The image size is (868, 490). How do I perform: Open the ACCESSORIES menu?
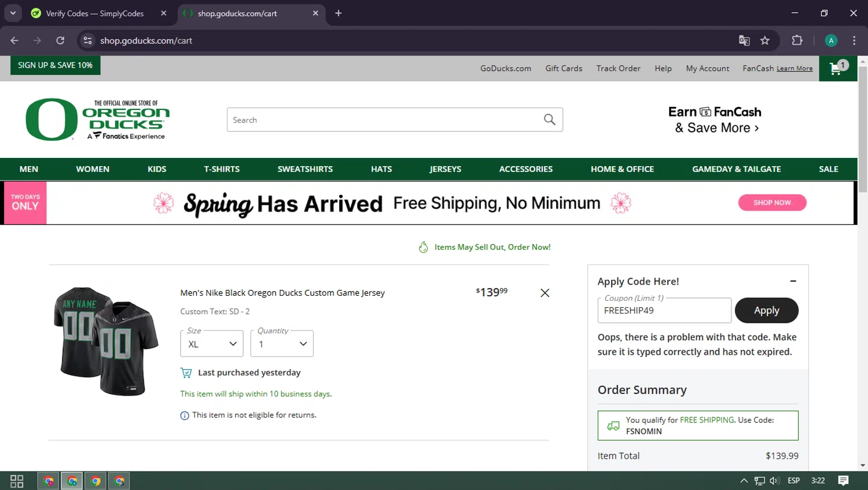tap(526, 169)
